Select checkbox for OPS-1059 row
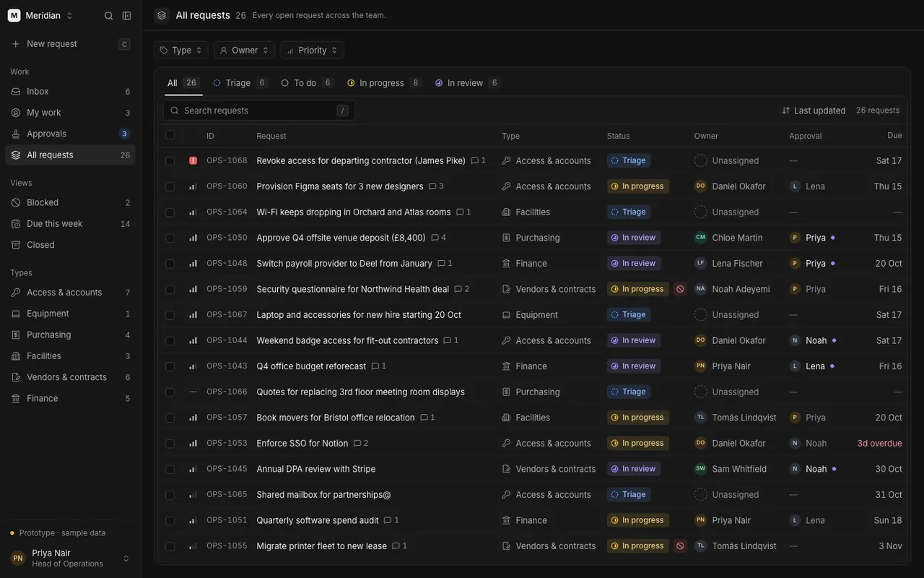The height and width of the screenshot is (578, 924). 170,289
